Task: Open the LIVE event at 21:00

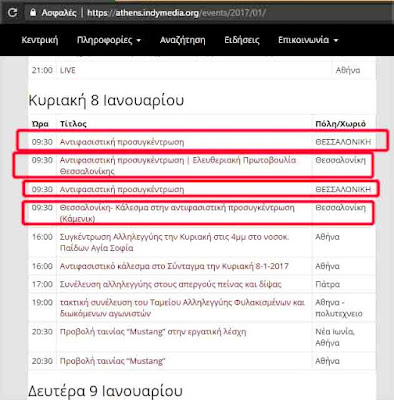Action: 68,70
